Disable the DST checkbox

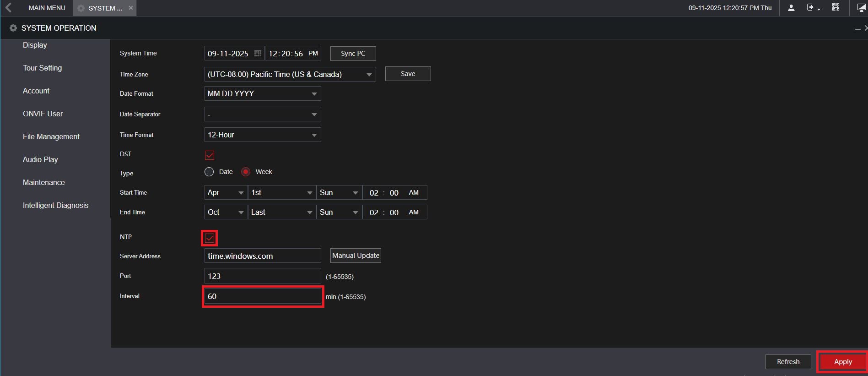tap(210, 155)
